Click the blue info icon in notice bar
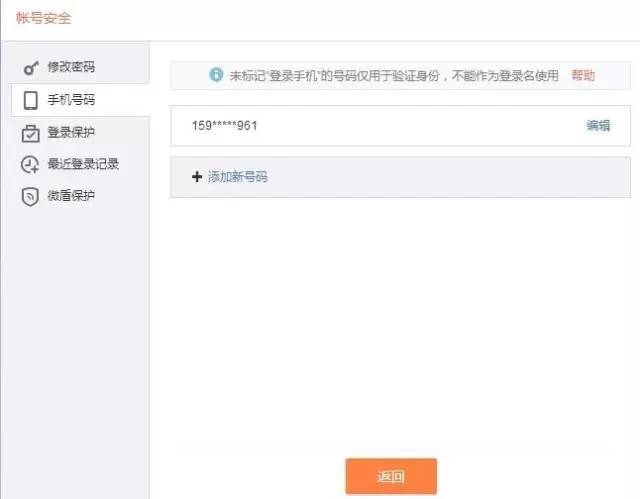640x499 pixels. coord(216,75)
